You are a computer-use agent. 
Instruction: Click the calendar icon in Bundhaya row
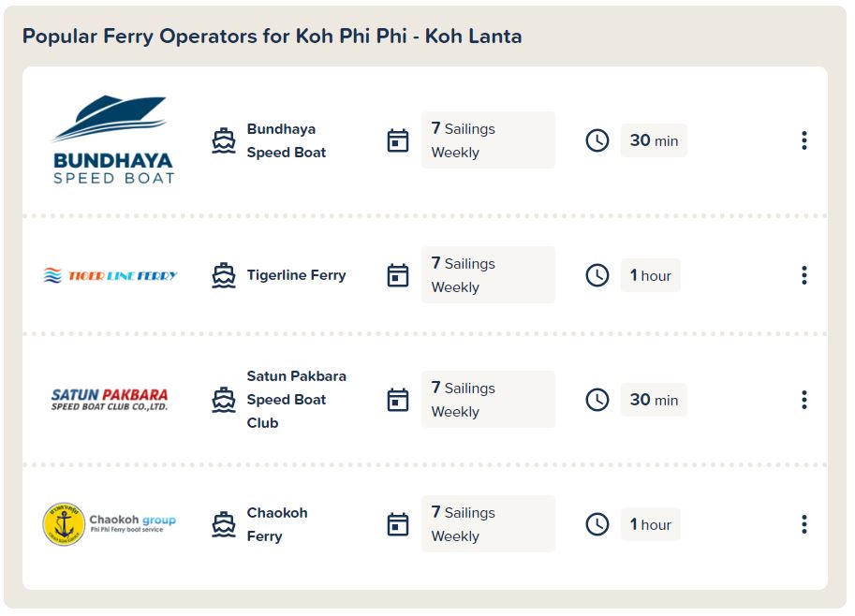click(x=397, y=140)
